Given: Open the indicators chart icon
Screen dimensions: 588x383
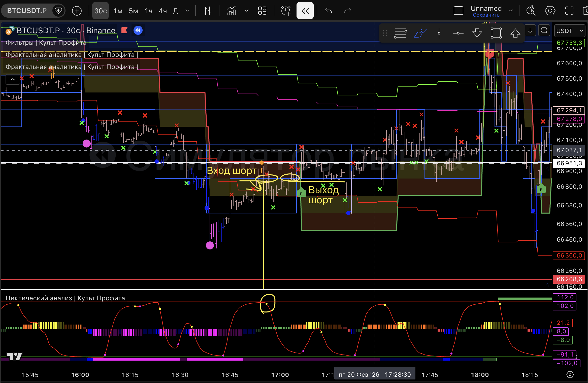Looking at the screenshot, I should (231, 11).
